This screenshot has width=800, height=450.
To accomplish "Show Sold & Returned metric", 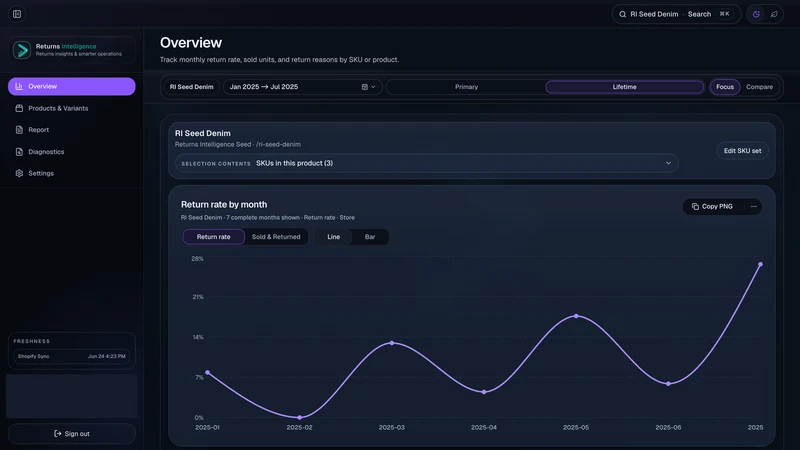I will (x=276, y=237).
